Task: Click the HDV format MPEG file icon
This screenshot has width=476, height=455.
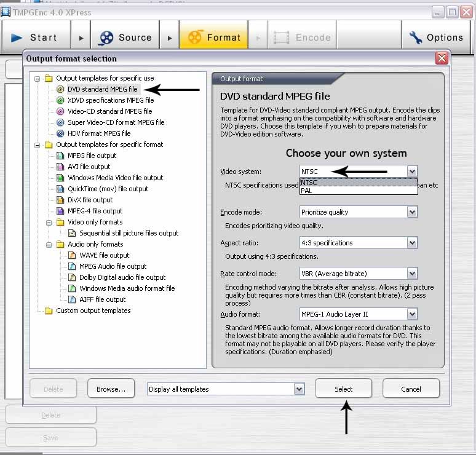Action: click(60, 133)
